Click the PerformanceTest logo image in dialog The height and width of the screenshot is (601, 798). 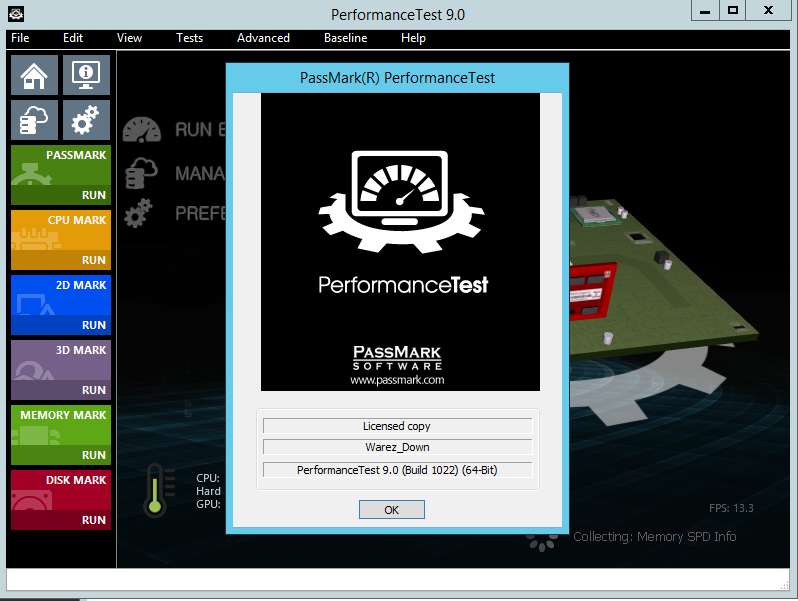[401, 242]
